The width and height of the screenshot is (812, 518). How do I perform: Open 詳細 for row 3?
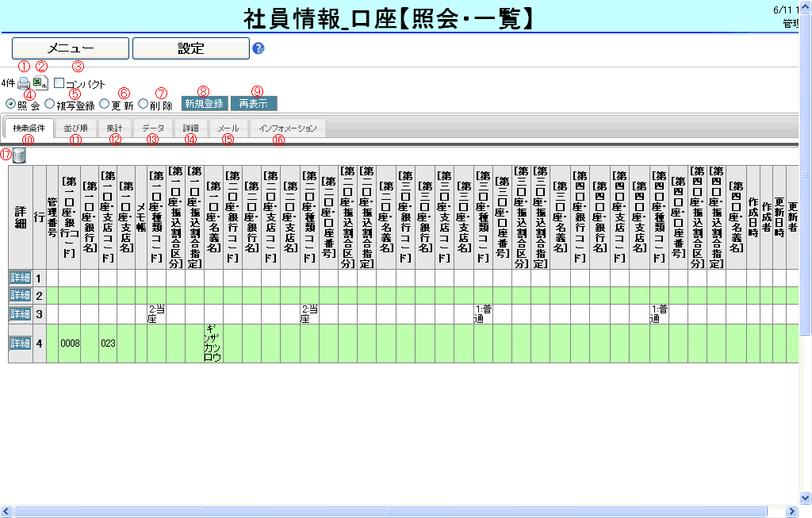pyautogui.click(x=20, y=313)
